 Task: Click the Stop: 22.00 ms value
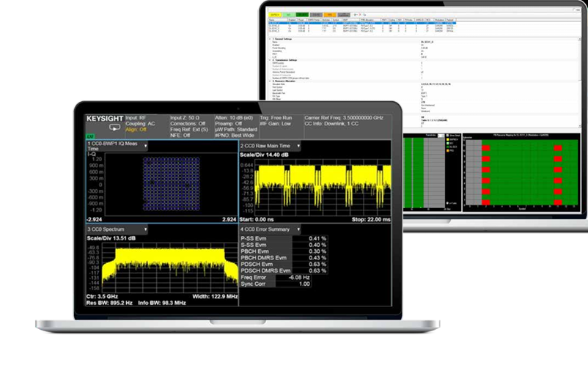[x=371, y=220]
